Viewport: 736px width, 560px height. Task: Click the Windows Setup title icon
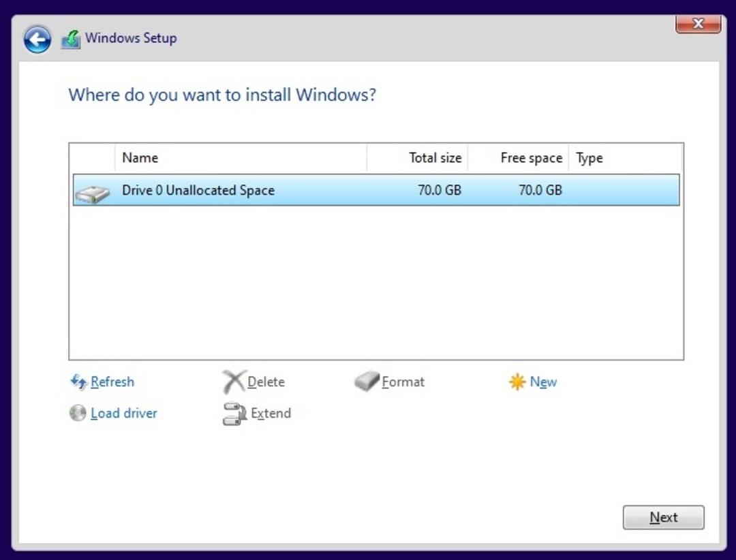(71, 40)
